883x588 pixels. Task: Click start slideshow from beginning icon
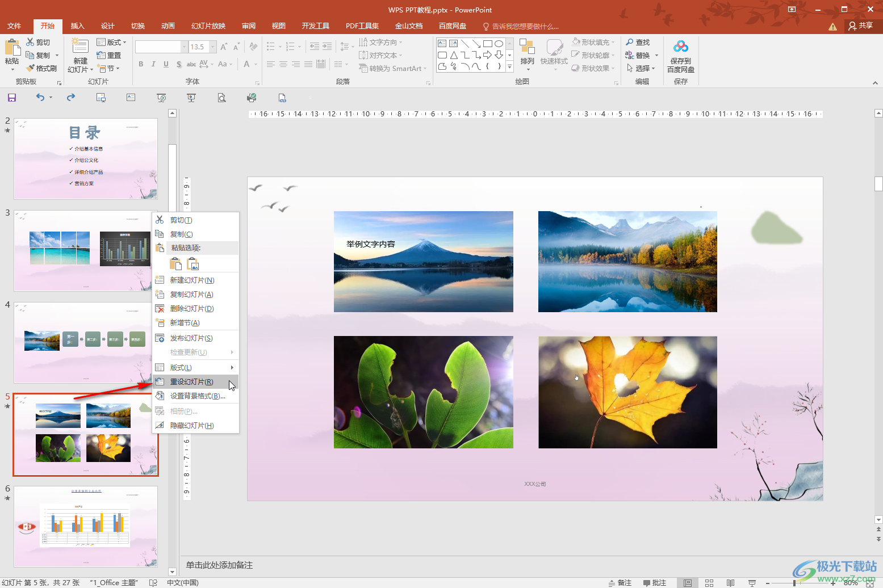(161, 98)
